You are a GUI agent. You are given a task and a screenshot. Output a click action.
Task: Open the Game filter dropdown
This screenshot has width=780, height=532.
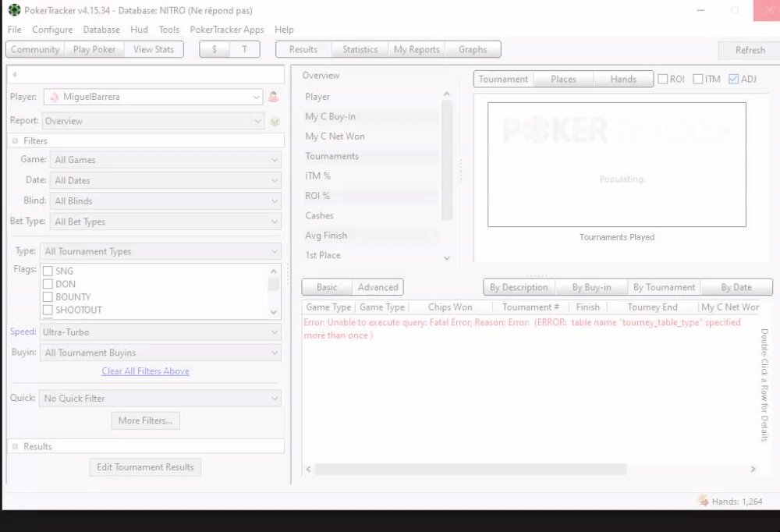(165, 160)
